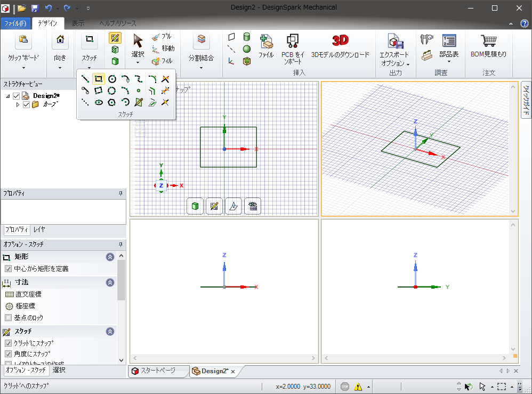Screen dimensions: 532x394
Task: Open the 部品表 dropdown arrow
Action: pos(449,62)
